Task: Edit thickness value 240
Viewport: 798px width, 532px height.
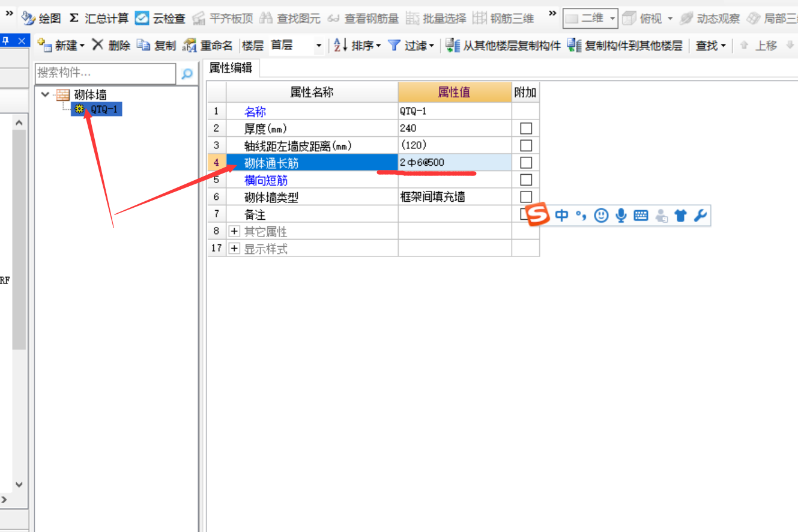Action: (x=455, y=128)
